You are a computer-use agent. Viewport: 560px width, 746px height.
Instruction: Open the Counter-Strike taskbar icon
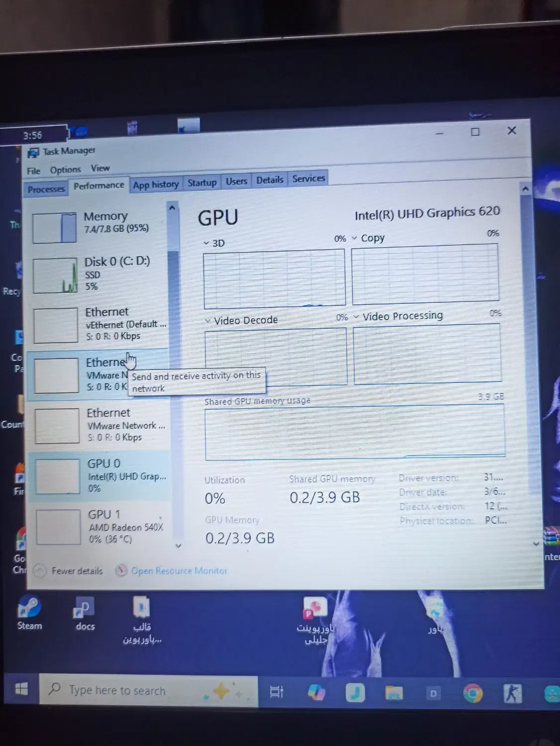[x=512, y=693]
